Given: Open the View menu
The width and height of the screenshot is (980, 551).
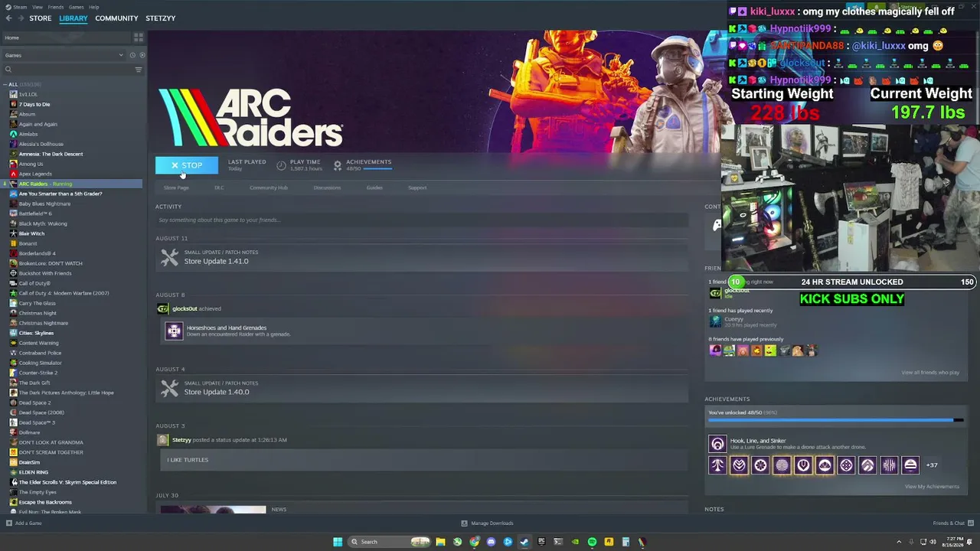Looking at the screenshot, I should point(38,7).
